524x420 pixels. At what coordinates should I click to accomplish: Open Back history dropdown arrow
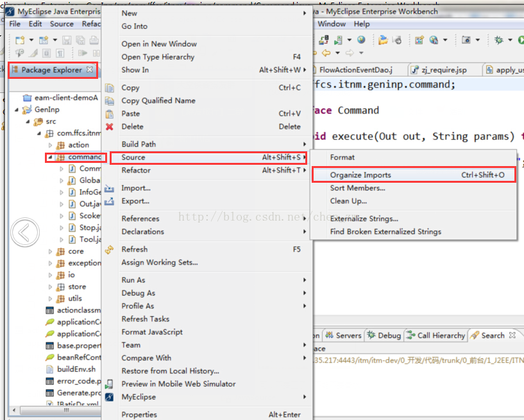[x=337, y=53]
